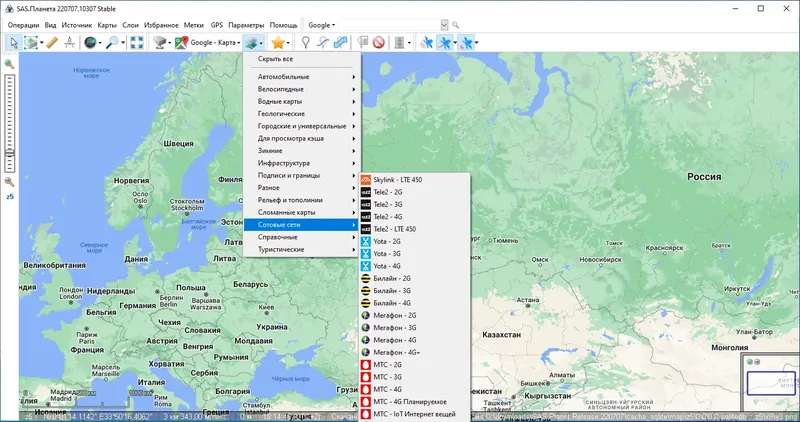Enable Билайн - 3G layer

(414, 291)
